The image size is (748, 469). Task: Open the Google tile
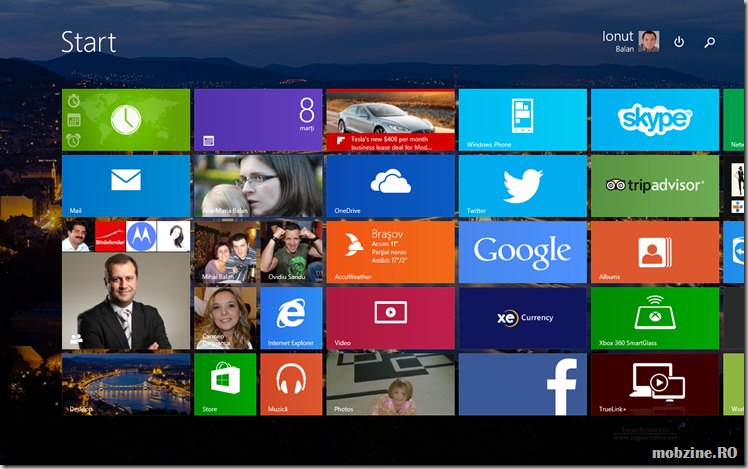[x=522, y=252]
